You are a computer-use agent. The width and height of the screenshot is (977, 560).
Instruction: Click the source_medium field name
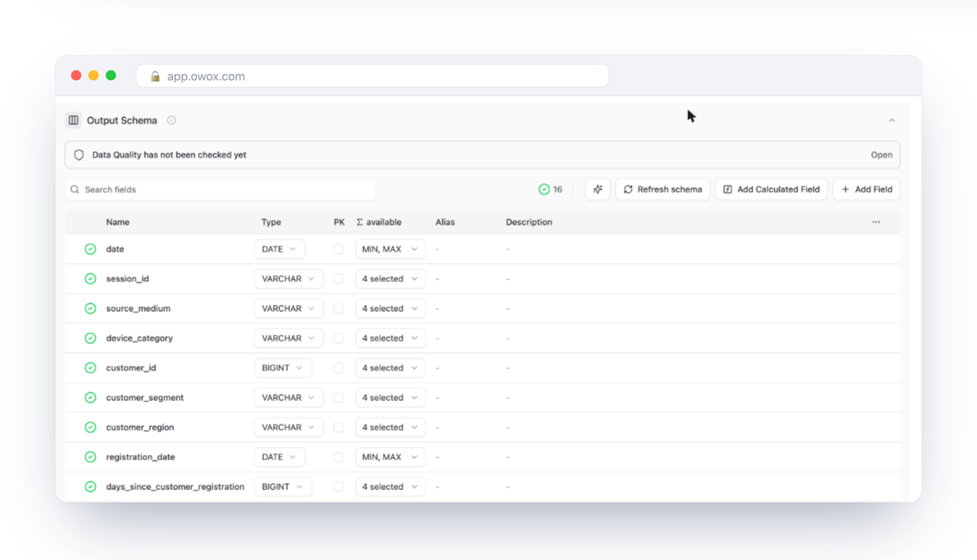coord(139,309)
